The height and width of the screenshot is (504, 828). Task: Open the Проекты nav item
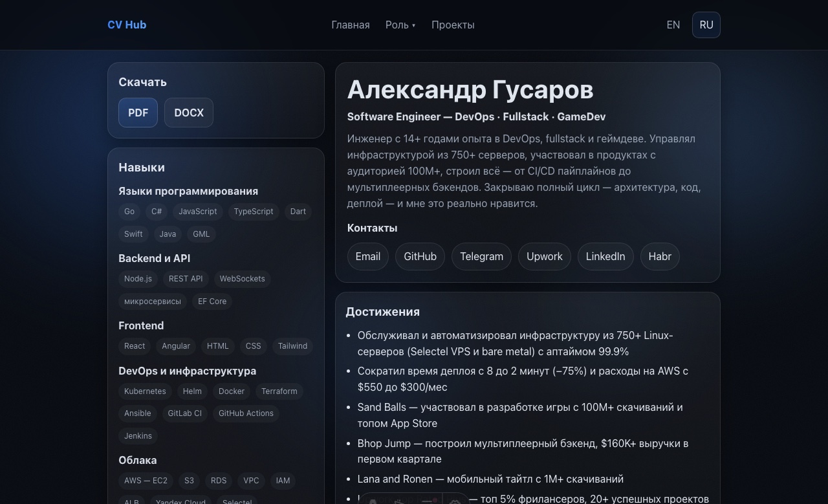pyautogui.click(x=453, y=25)
